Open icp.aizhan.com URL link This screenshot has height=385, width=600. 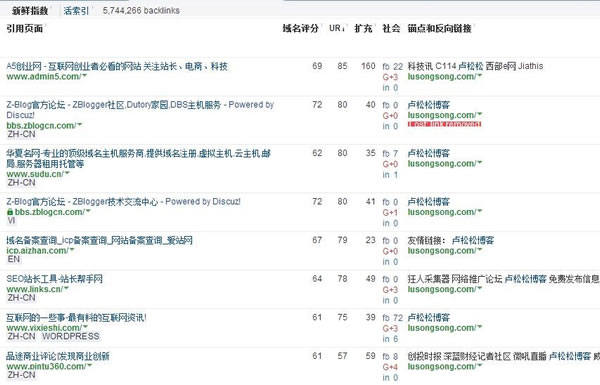tap(37, 251)
